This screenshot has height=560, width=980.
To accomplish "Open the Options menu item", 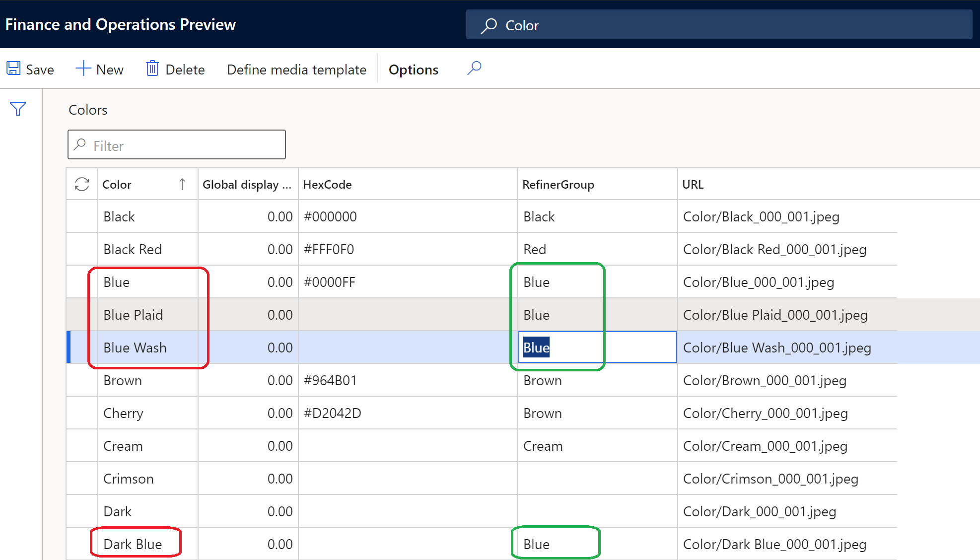I will tap(412, 70).
